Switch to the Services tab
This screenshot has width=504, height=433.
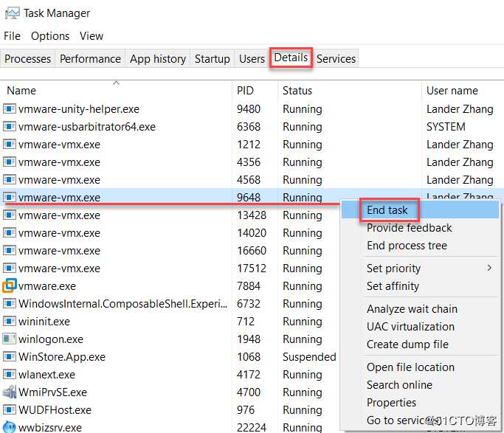[x=336, y=59]
